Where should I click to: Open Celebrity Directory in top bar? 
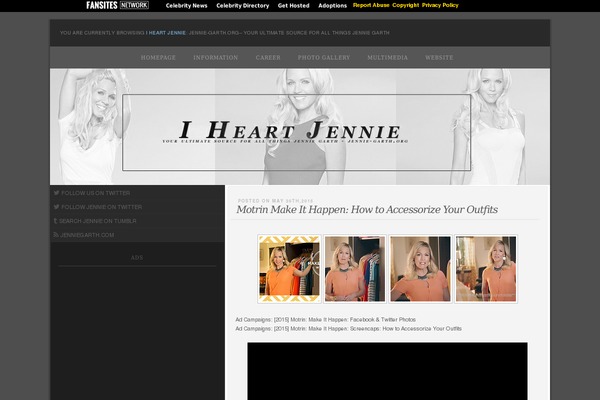tap(243, 6)
